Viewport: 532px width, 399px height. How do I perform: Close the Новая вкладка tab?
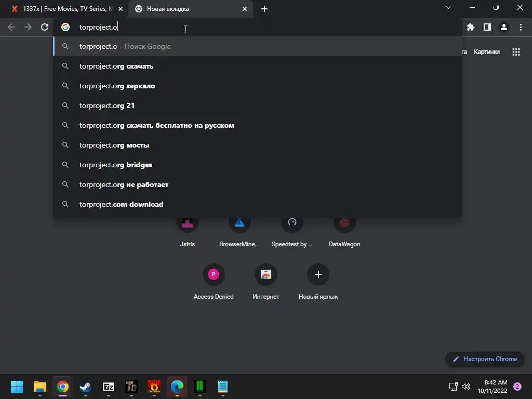coord(244,9)
